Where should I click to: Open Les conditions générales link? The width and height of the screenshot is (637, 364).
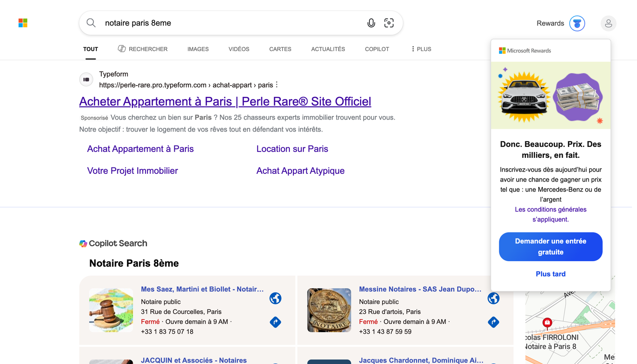tap(551, 214)
